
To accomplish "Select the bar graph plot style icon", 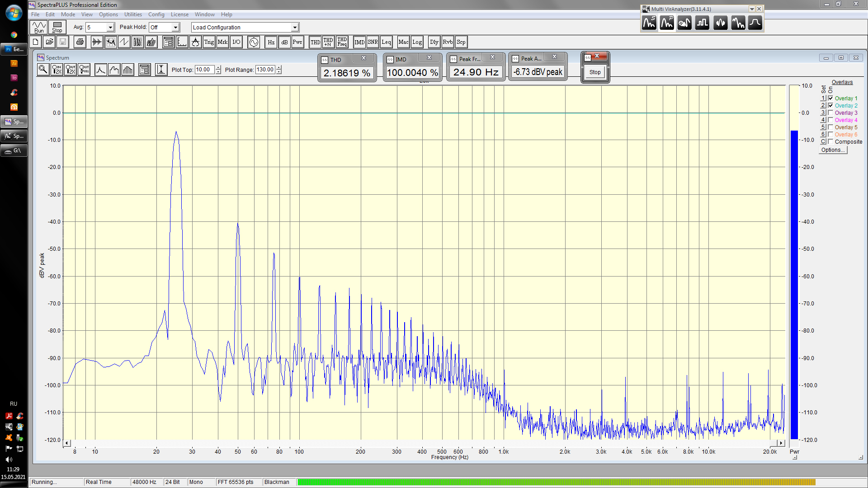I will click(x=128, y=70).
